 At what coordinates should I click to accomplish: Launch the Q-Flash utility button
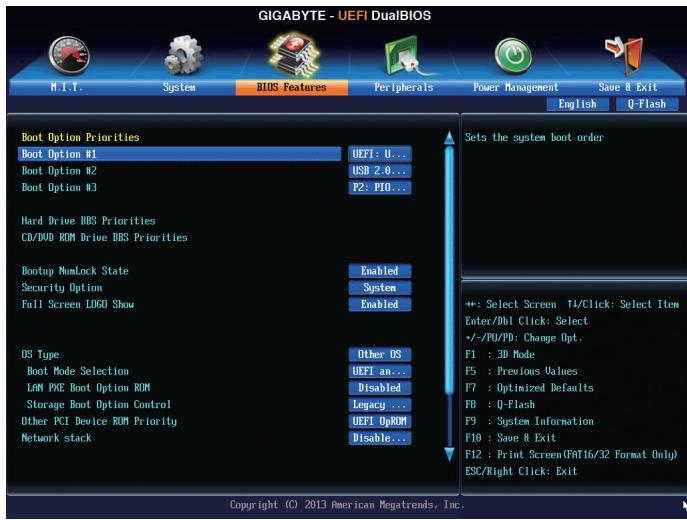(647, 104)
